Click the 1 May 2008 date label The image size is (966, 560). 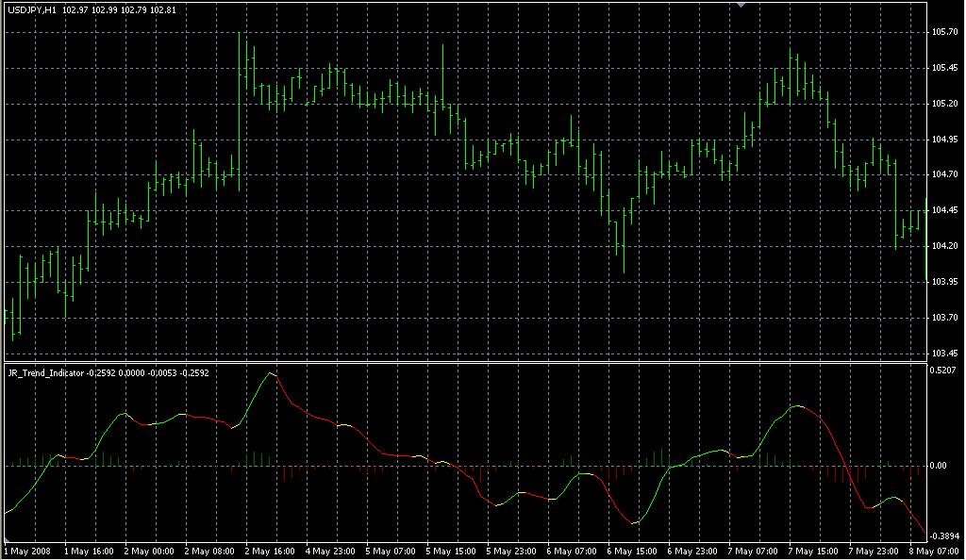pyautogui.click(x=27, y=551)
